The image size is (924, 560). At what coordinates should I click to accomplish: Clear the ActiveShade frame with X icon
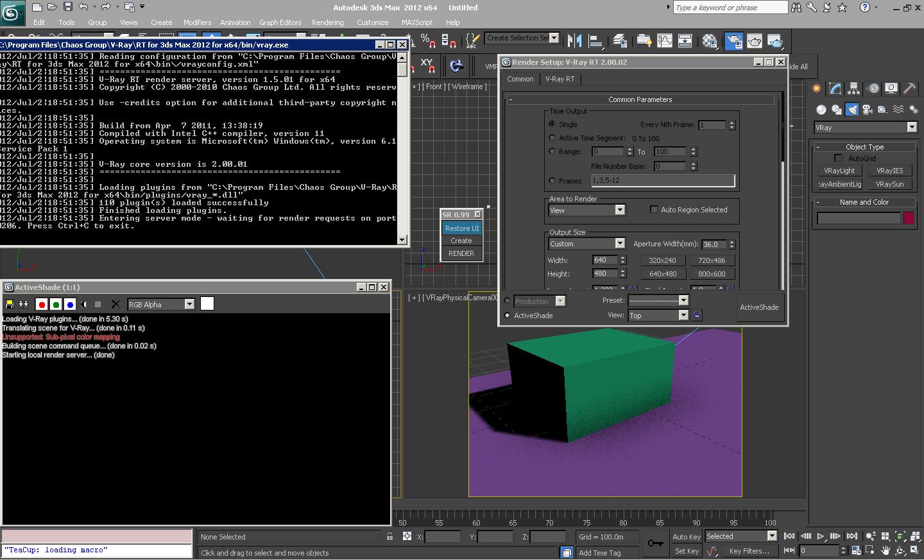[x=116, y=304]
